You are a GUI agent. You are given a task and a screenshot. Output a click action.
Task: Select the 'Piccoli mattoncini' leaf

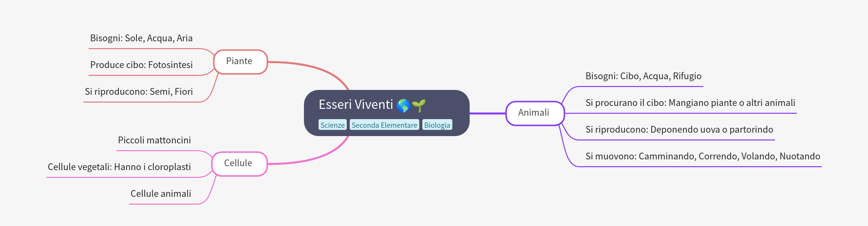(x=154, y=140)
